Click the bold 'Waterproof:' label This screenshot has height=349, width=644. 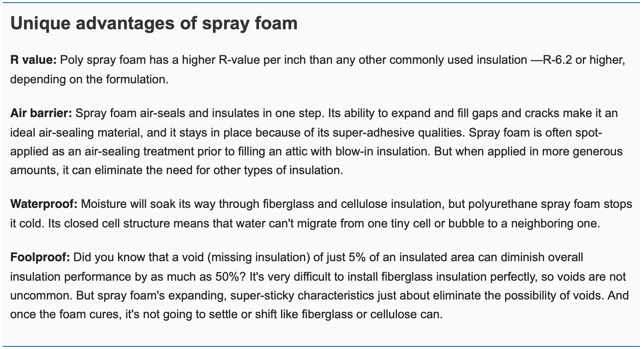pyautogui.click(x=44, y=204)
